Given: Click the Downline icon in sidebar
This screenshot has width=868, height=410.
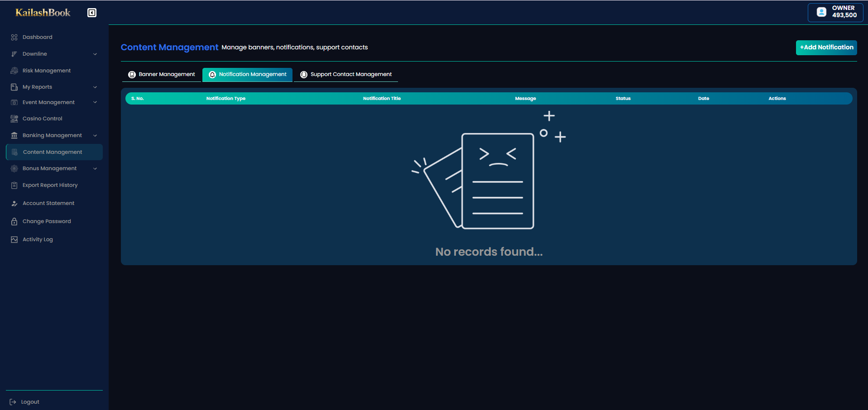Looking at the screenshot, I should (14, 54).
